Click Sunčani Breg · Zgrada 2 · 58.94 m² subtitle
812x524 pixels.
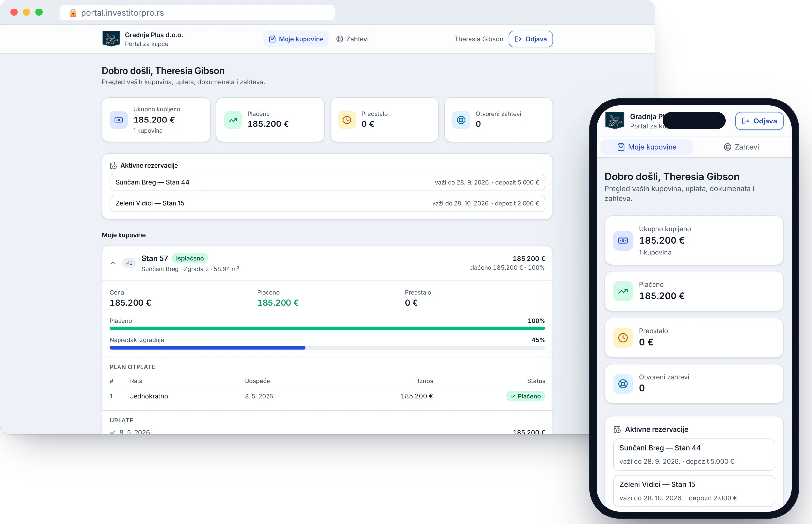[191, 269]
